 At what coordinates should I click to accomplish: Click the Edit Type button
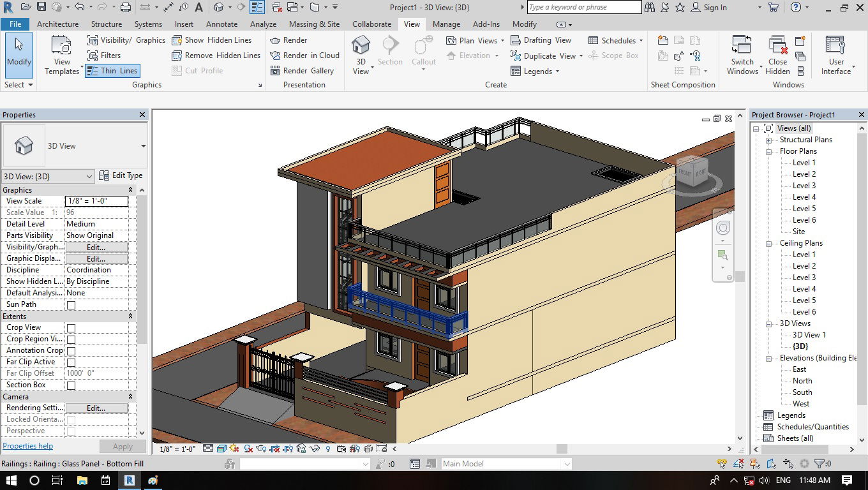[121, 175]
